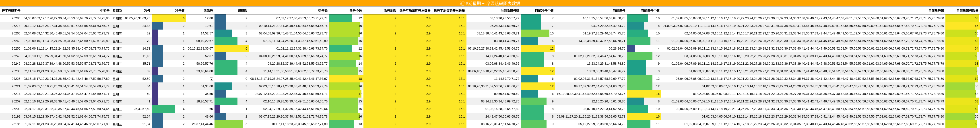Click period number 26256
Viewport: 980px width, 128px height.
coord(16,48)
